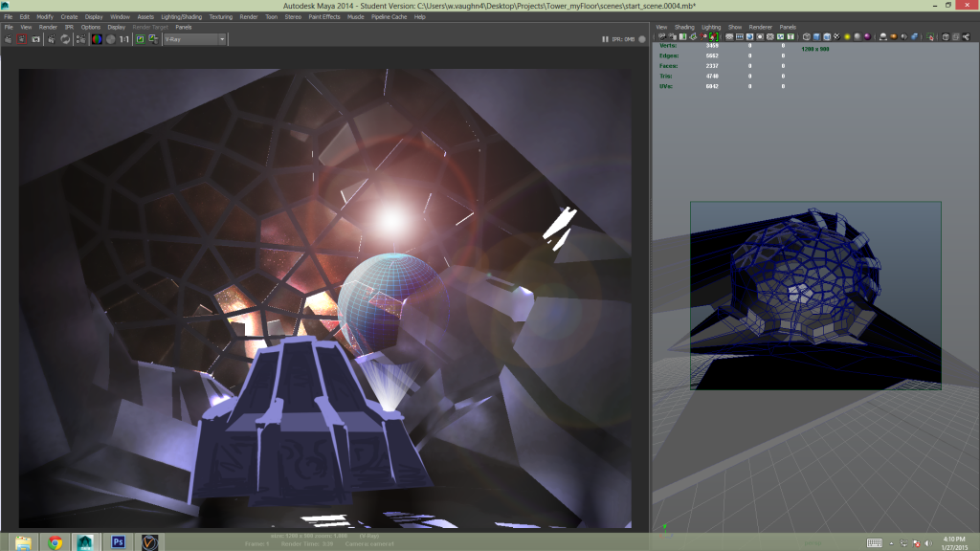Open the Create menu
This screenshot has height=551, width=980.
click(69, 17)
